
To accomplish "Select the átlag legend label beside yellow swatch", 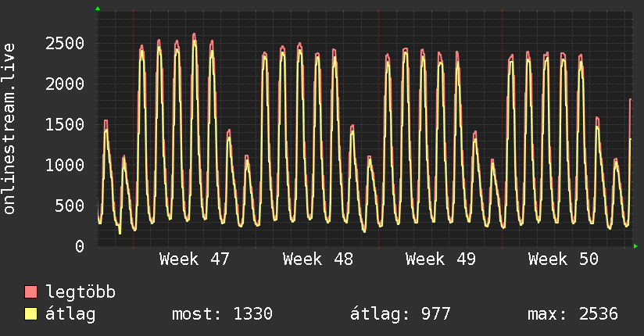I will point(70,314).
